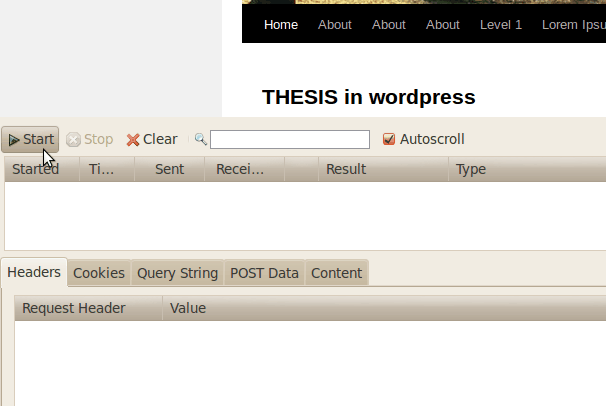606x406 pixels.
Task: Switch to the Content tab
Action: (337, 273)
